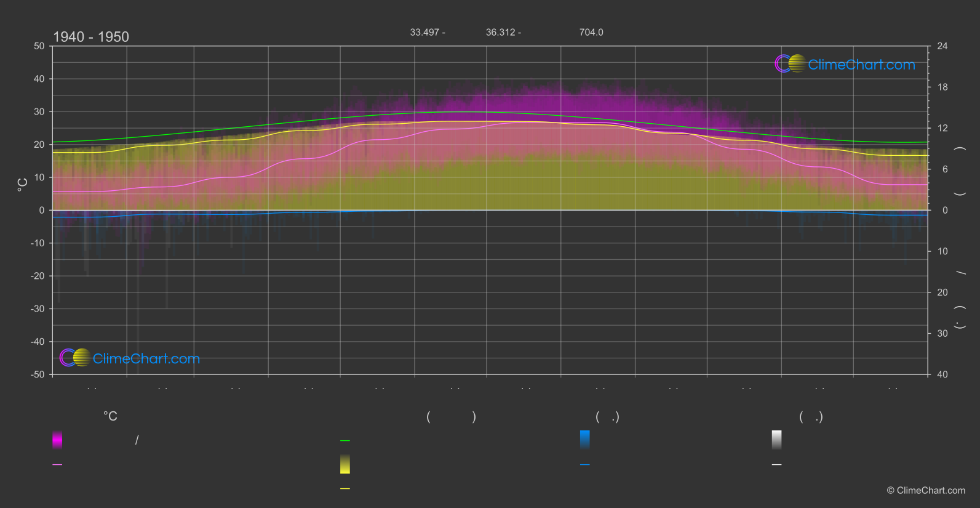Click the '-20' tick on temperature axis
Image resolution: width=980 pixels, height=508 pixels.
click(38, 276)
